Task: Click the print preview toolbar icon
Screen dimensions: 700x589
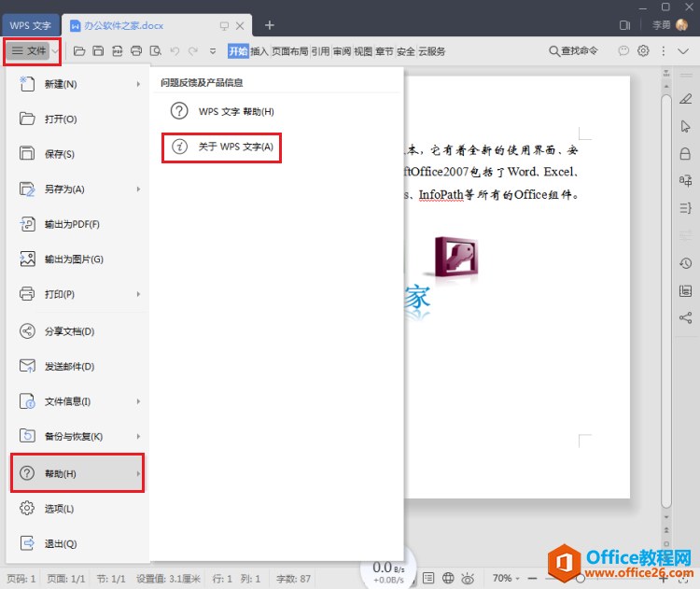Action: pyautogui.click(x=155, y=51)
